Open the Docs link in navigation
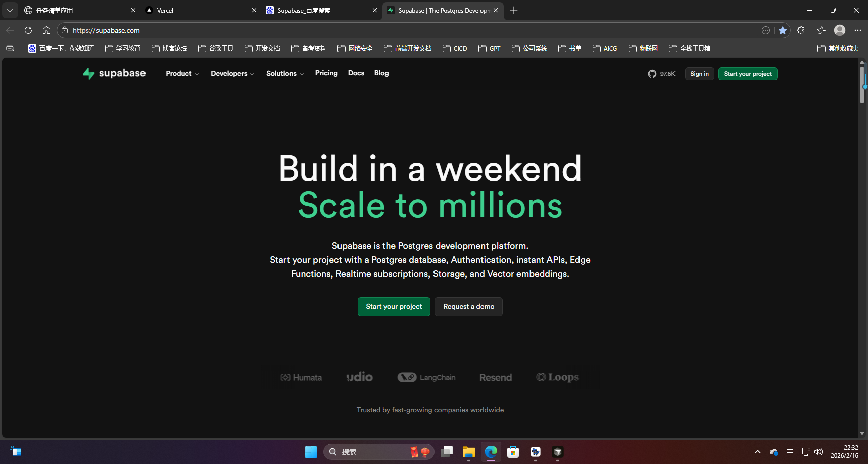This screenshot has width=868, height=464. pos(356,73)
